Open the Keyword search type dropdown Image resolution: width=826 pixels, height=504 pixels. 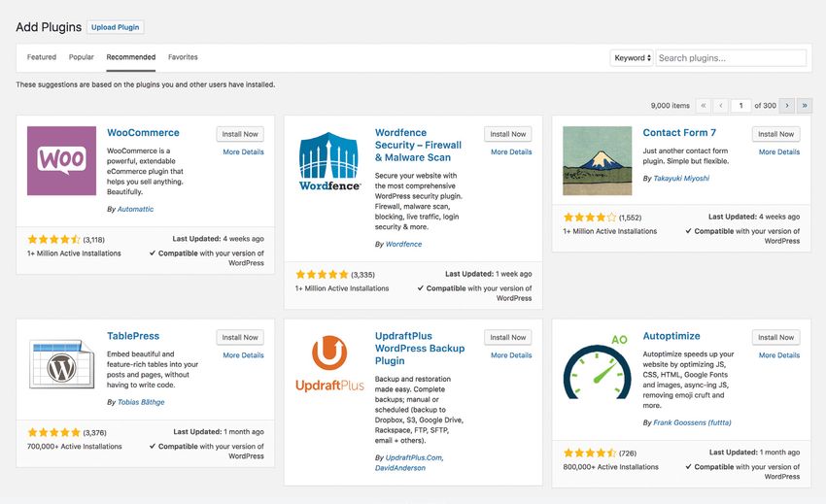click(632, 58)
